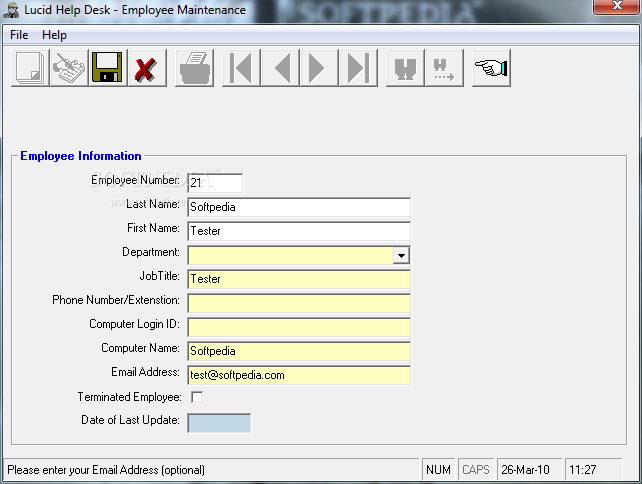Toggle the Terminated Employee checkbox
The height and width of the screenshot is (484, 642).
pos(197,397)
